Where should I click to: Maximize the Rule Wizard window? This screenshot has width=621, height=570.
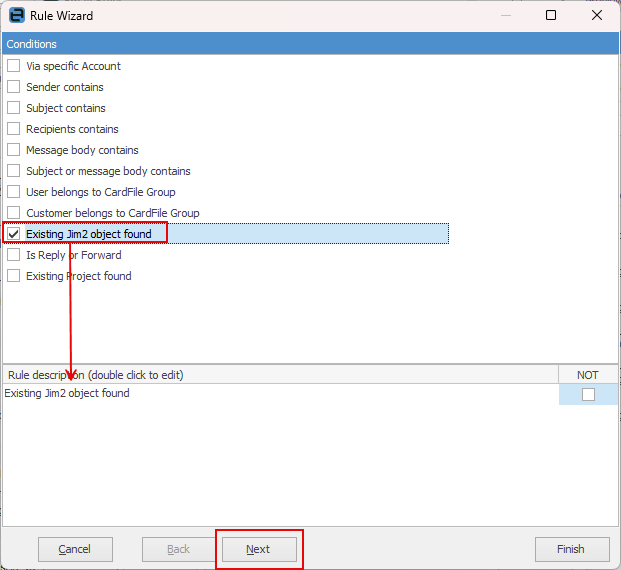click(551, 15)
